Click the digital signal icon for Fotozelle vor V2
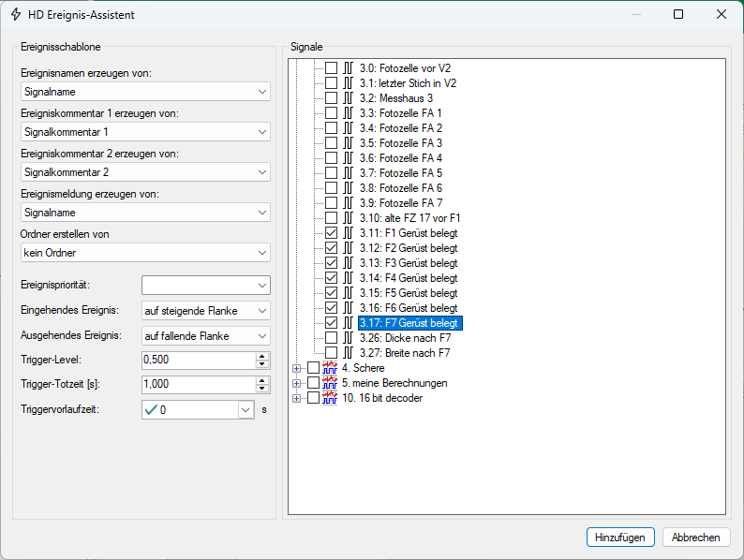This screenshot has width=744, height=560. (x=348, y=68)
